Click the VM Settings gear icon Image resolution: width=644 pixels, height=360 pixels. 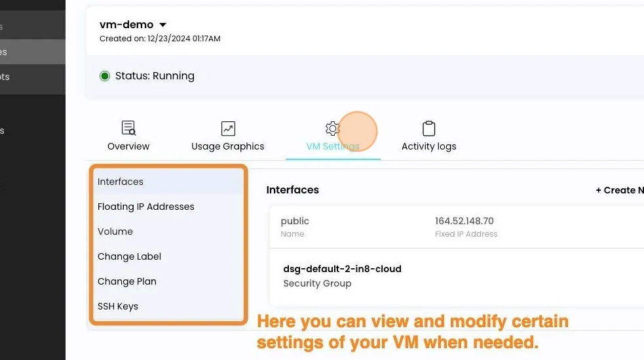point(332,129)
